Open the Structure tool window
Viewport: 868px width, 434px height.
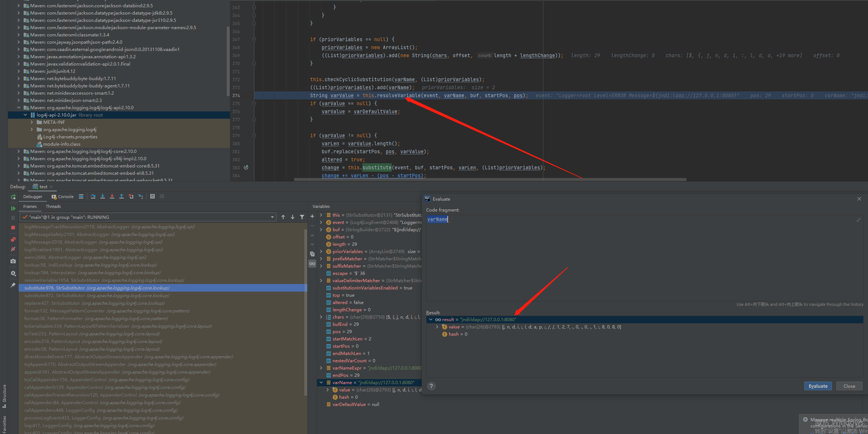point(4,396)
